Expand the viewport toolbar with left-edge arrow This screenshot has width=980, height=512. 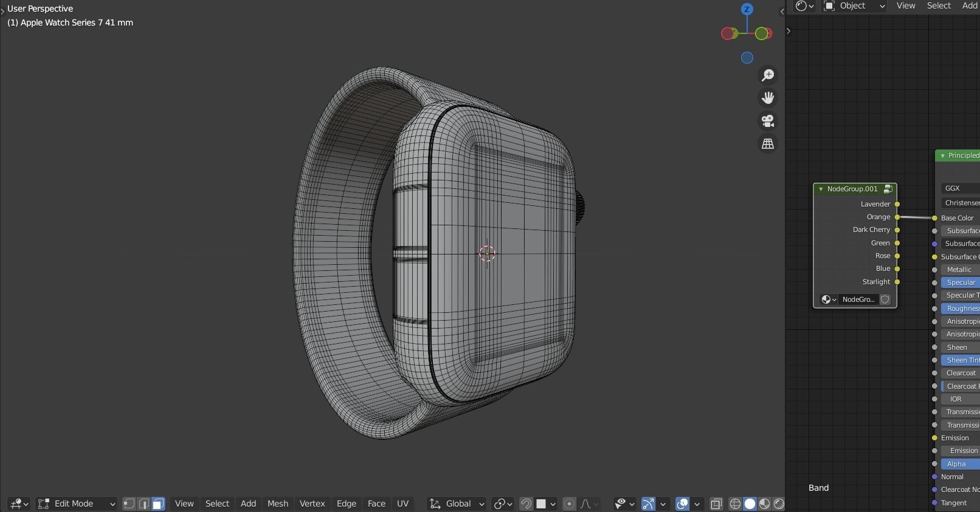click(2, 12)
